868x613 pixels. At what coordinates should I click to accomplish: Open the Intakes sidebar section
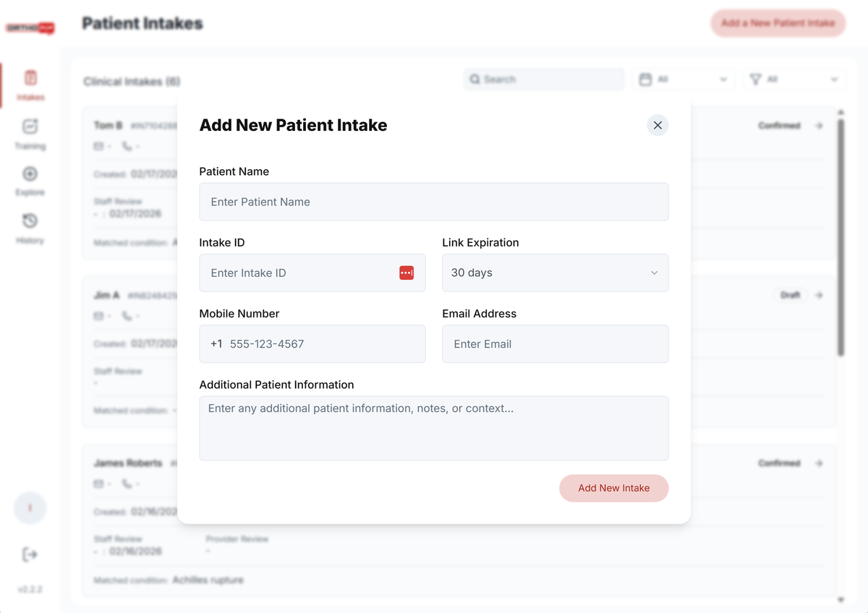(x=30, y=85)
